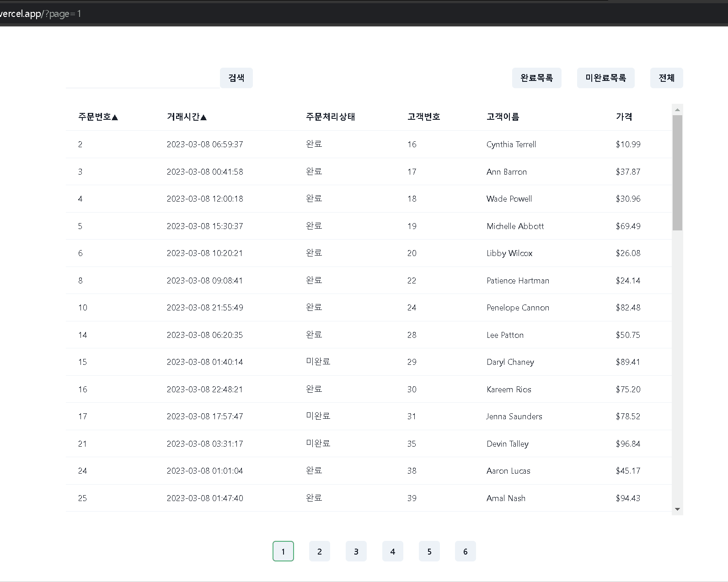The image size is (728, 582).
Task: Click the 검색 search button
Action: (236, 78)
